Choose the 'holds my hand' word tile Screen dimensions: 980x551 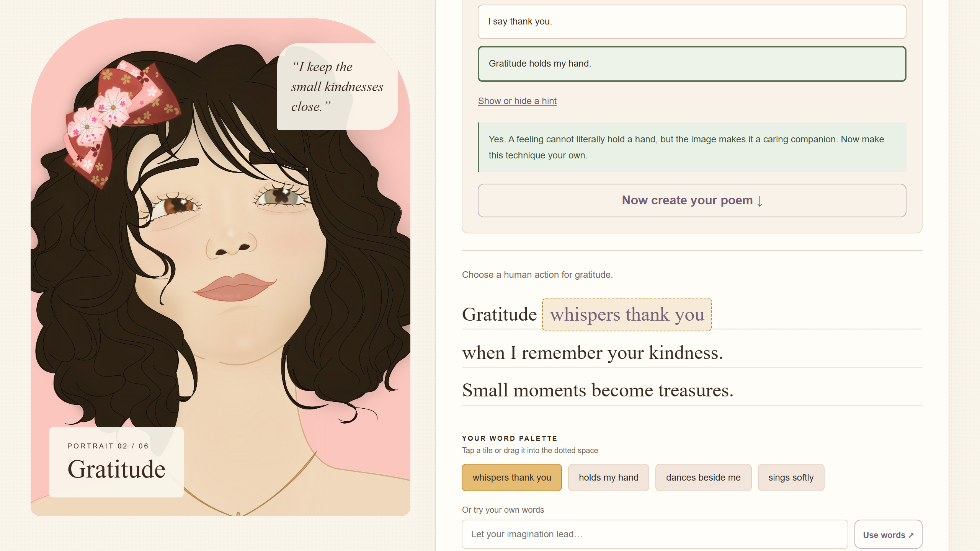(609, 478)
